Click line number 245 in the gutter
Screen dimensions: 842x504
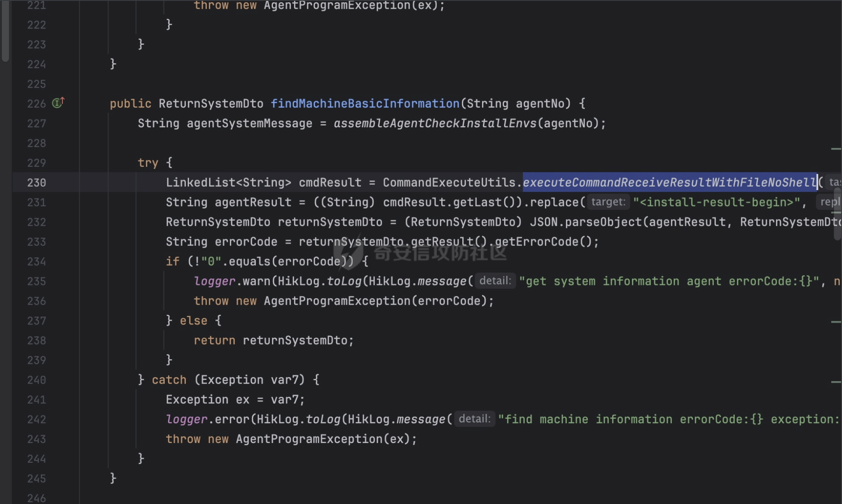coord(36,479)
